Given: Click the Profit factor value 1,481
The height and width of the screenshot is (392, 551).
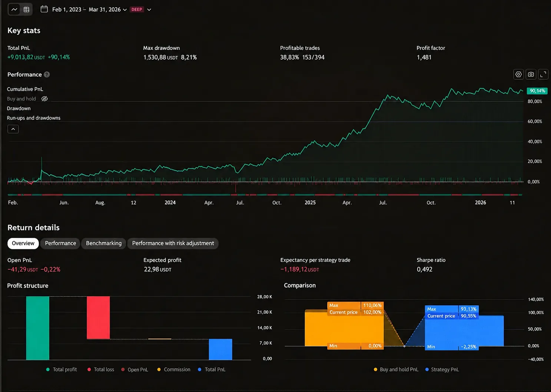Looking at the screenshot, I should [424, 57].
